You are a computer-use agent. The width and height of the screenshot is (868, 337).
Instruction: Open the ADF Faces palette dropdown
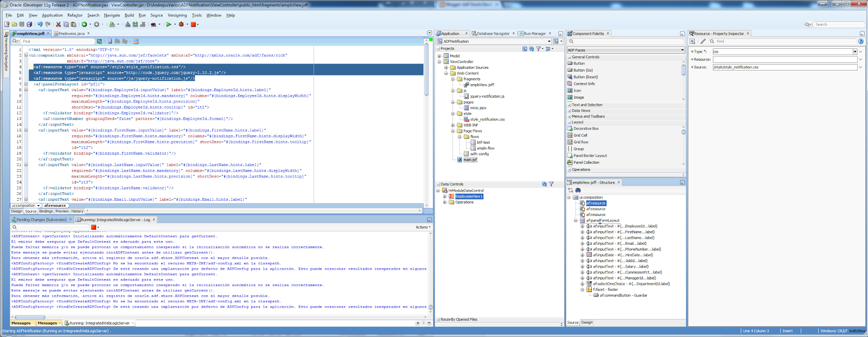coord(682,50)
